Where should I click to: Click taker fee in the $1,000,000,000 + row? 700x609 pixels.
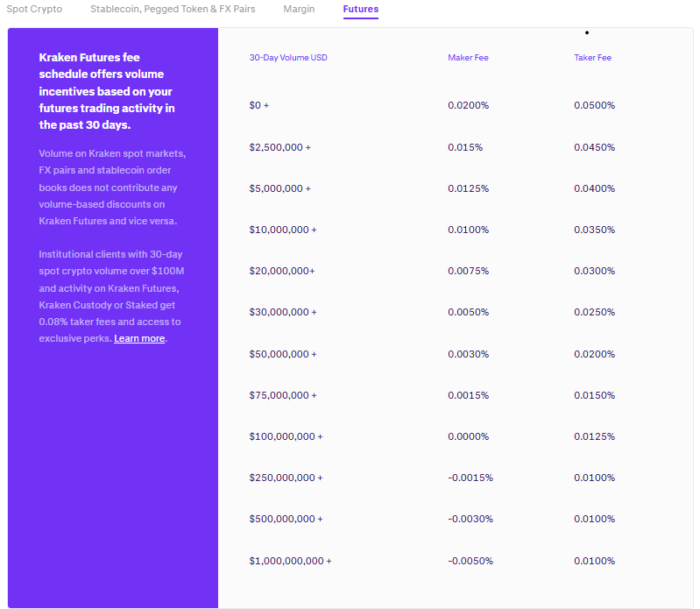coord(595,561)
